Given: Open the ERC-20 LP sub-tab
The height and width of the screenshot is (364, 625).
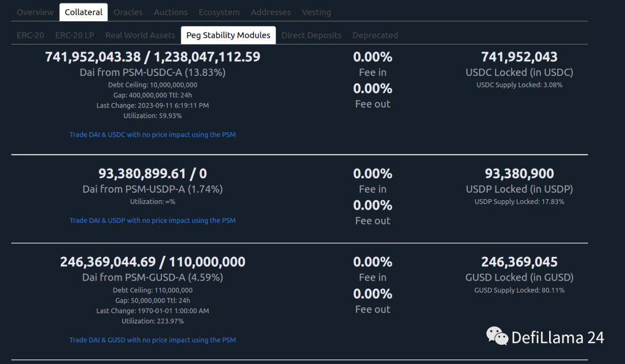Looking at the screenshot, I should pyautogui.click(x=75, y=35).
